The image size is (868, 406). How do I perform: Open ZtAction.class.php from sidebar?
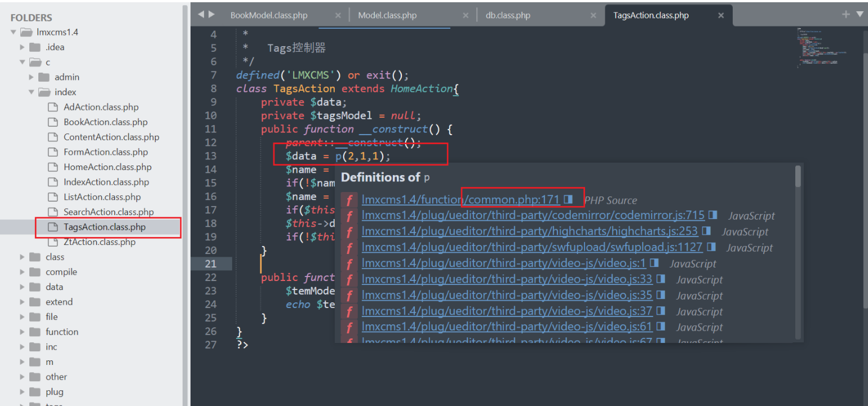tap(100, 242)
